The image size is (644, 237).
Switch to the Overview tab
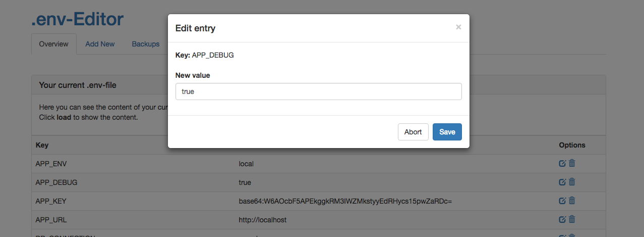53,44
